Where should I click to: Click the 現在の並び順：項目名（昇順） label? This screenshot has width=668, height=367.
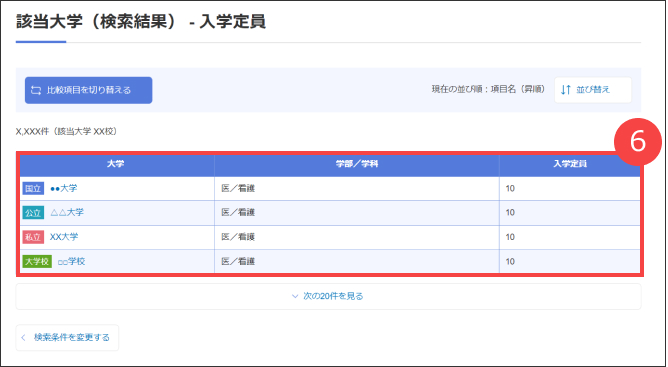[488, 90]
